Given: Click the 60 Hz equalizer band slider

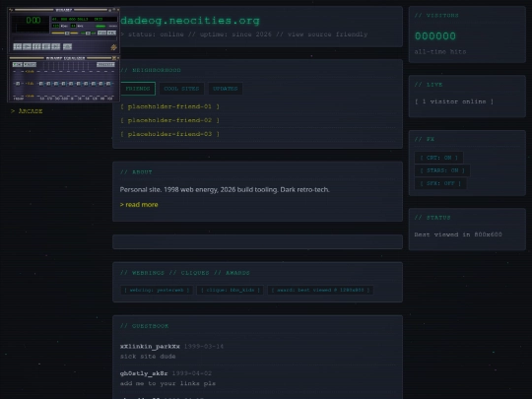Looking at the screenshot, I should 41,84.
